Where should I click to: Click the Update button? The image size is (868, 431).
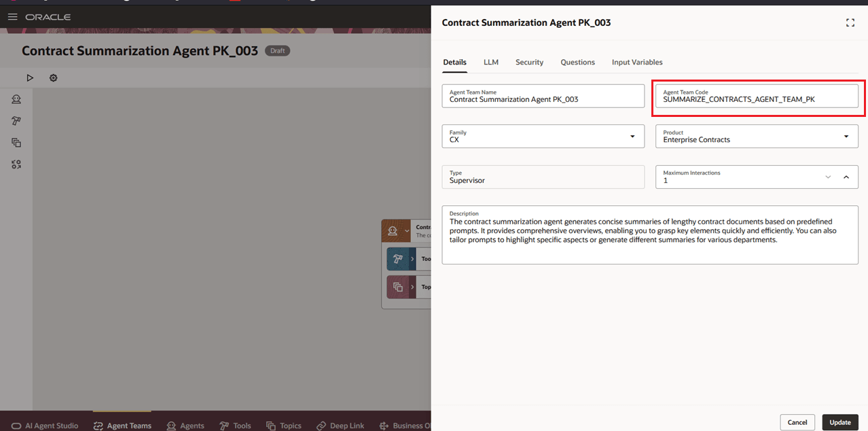point(840,422)
